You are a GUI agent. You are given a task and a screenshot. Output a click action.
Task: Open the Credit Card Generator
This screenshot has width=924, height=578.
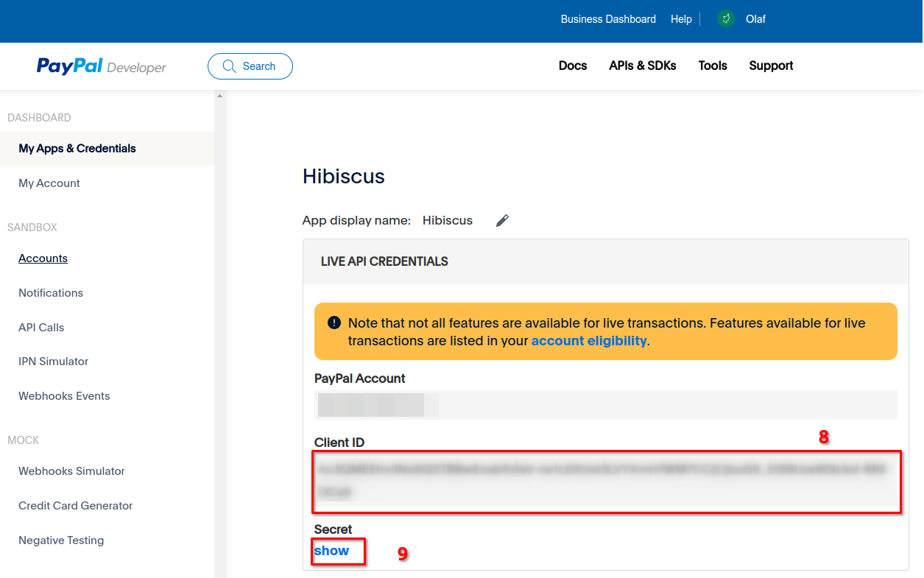tap(75, 506)
